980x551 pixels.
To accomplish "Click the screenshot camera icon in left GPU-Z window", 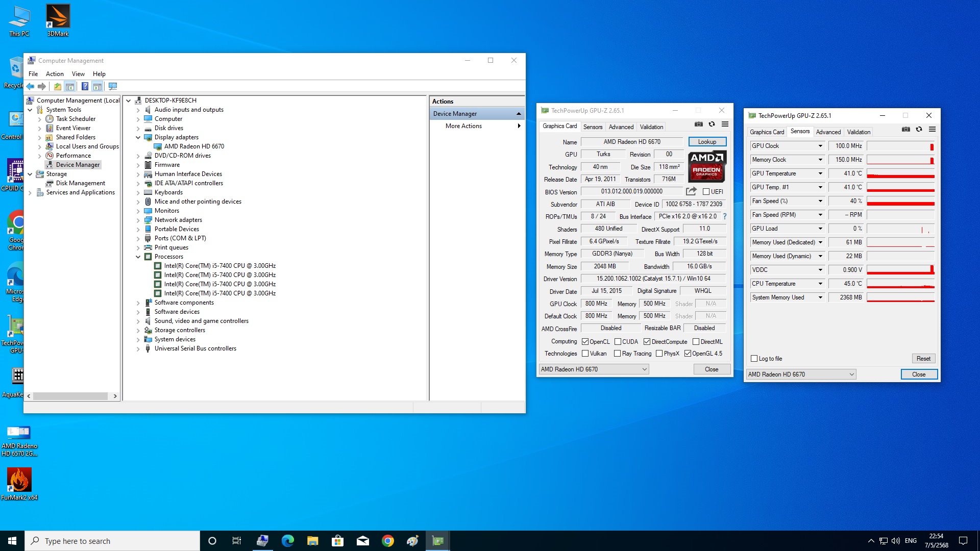I will click(699, 124).
